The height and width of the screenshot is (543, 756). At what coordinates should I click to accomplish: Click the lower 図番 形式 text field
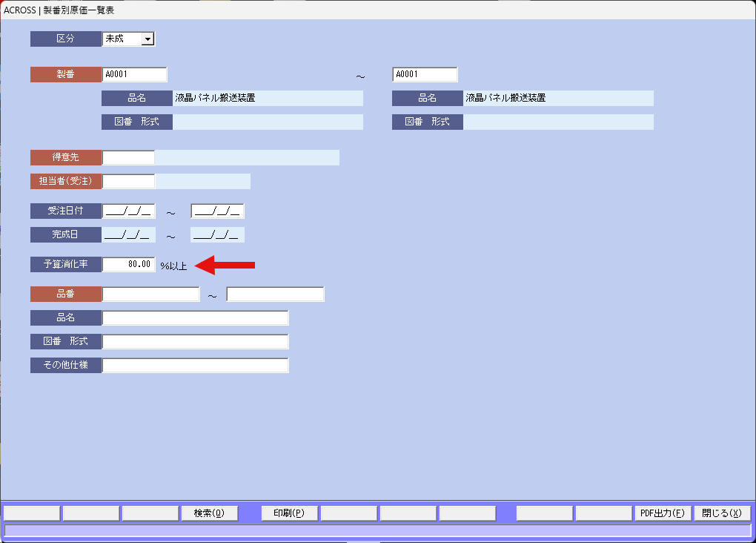(195, 342)
